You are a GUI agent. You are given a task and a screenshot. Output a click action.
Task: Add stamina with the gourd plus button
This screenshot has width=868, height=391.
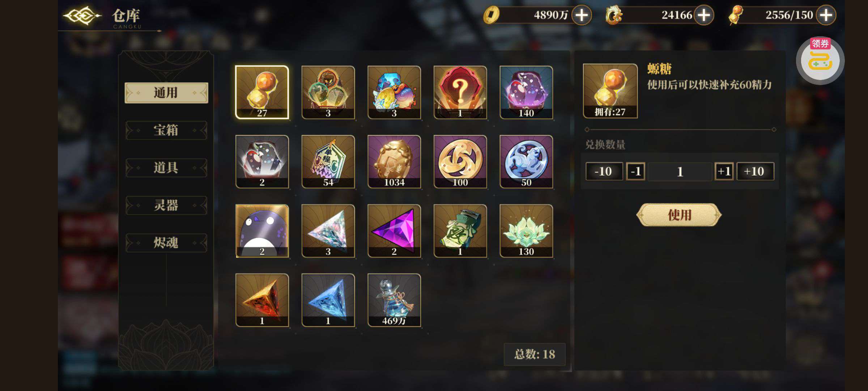pyautogui.click(x=826, y=15)
